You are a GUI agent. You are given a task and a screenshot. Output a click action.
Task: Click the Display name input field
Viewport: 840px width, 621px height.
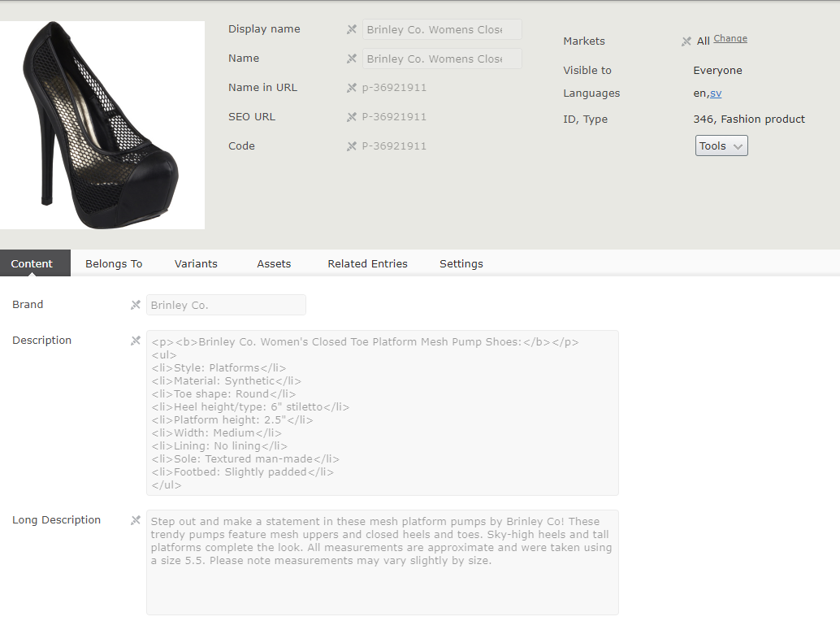[x=442, y=29]
